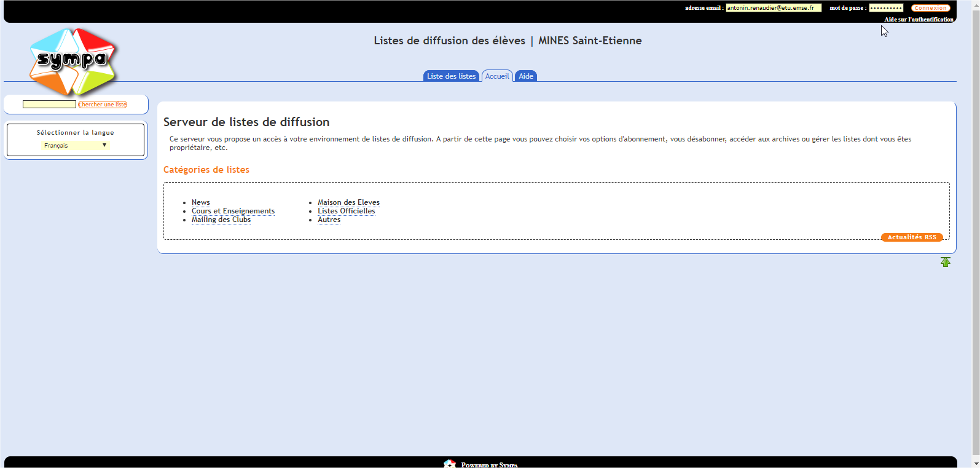
Task: Open Aide sur l'authentification link
Action: (x=919, y=20)
